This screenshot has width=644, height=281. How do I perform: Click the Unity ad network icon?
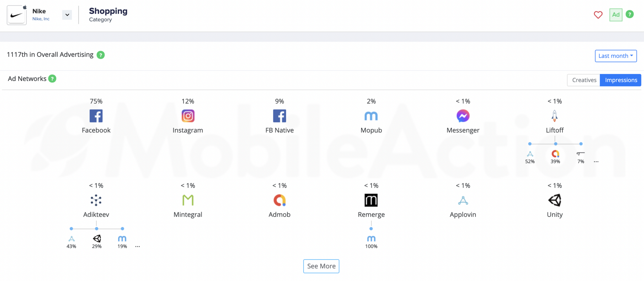click(555, 200)
